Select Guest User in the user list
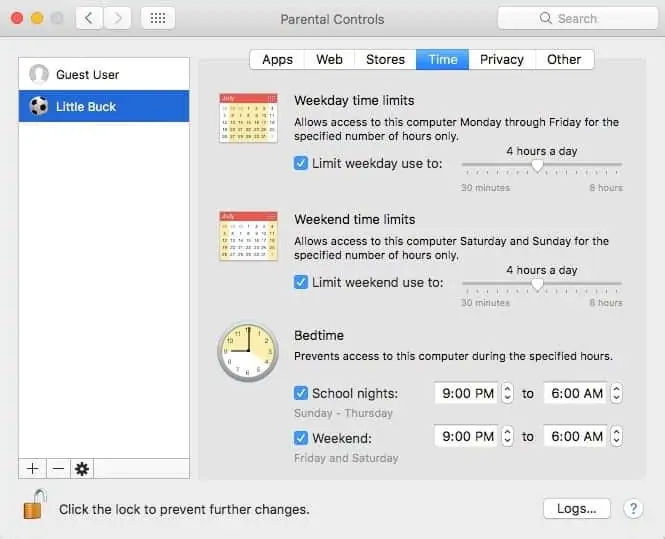Viewport: 665px width, 539px height. tap(104, 74)
